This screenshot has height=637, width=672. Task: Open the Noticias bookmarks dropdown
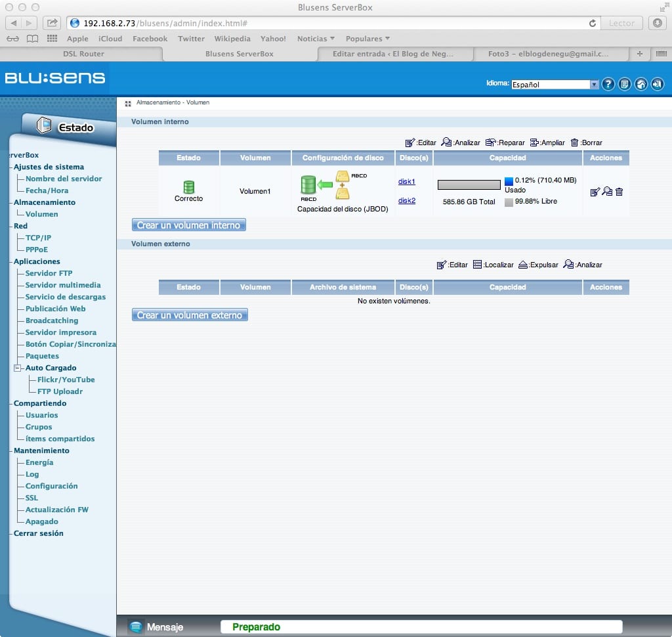point(316,39)
